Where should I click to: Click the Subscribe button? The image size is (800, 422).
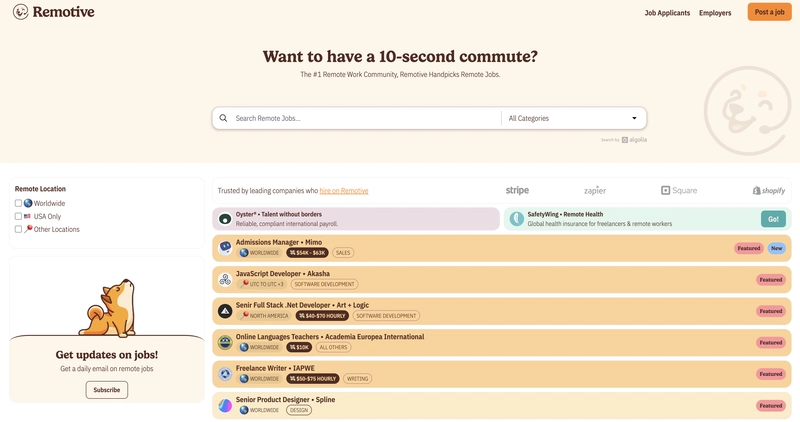tap(107, 390)
